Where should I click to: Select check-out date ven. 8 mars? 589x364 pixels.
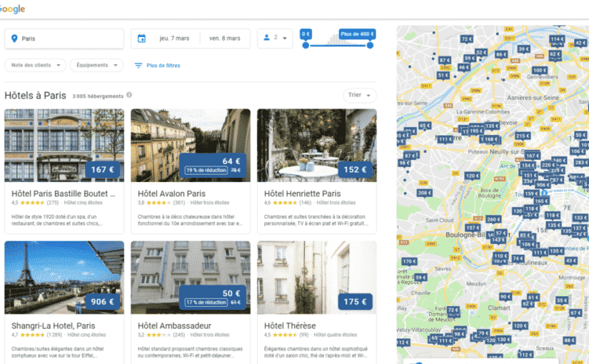pyautogui.click(x=225, y=39)
